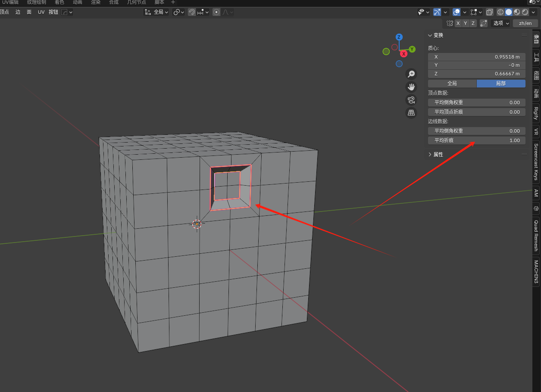Open the 顶点 vertex menu
541x392 pixels.
pyautogui.click(x=4, y=12)
